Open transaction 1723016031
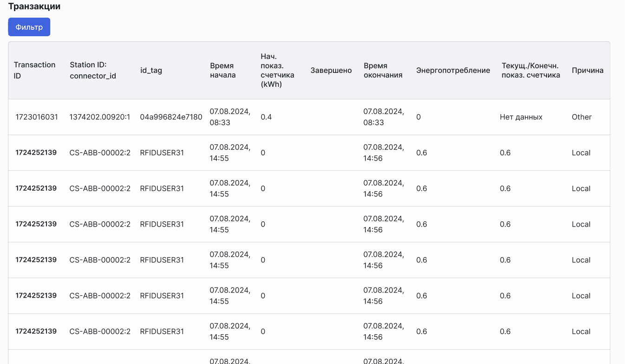The width and height of the screenshot is (625, 364). pos(37,117)
